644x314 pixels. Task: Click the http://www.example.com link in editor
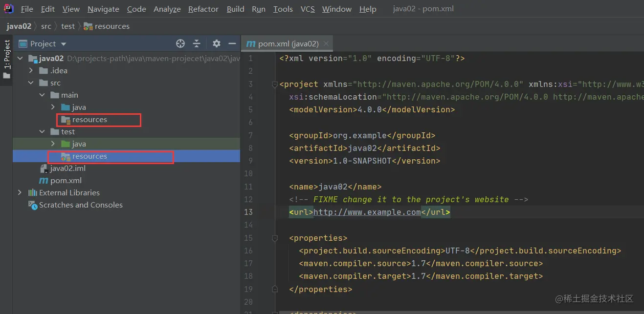coord(367,212)
